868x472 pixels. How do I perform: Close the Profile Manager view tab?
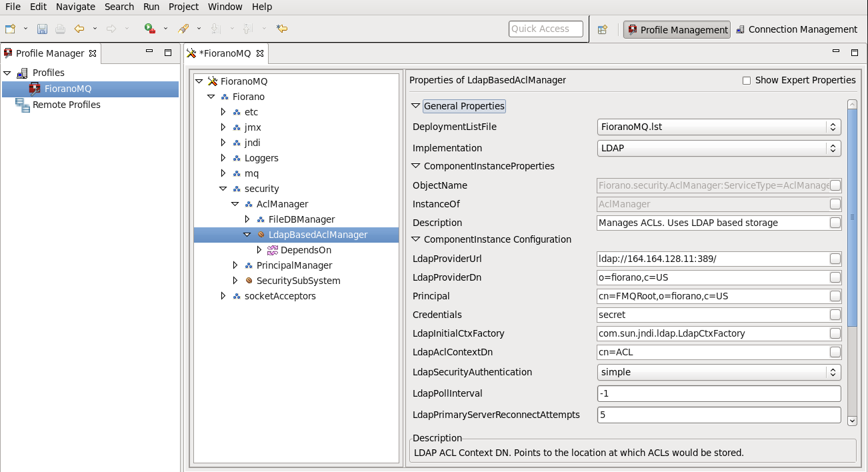point(93,53)
